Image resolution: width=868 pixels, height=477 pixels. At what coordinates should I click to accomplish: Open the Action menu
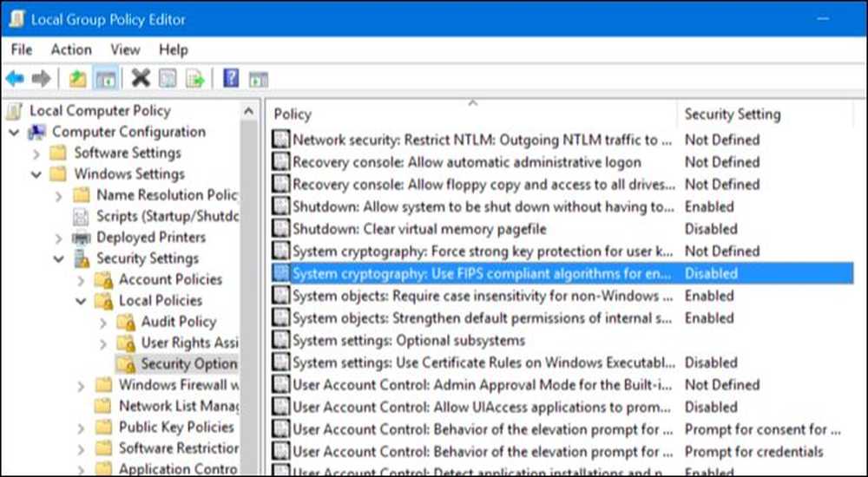(71, 49)
